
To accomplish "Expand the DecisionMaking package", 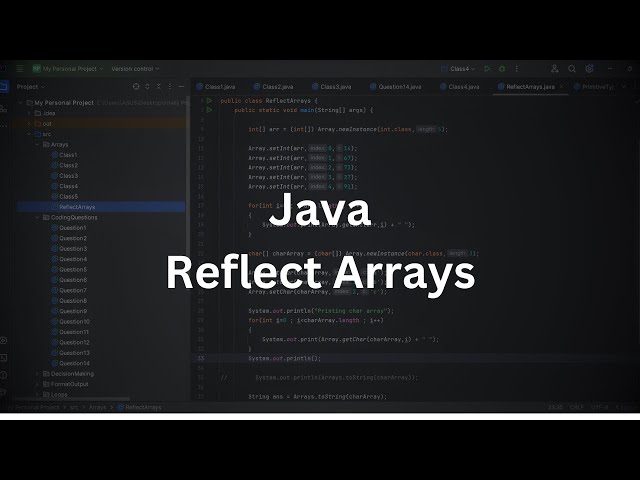I will 37,373.
